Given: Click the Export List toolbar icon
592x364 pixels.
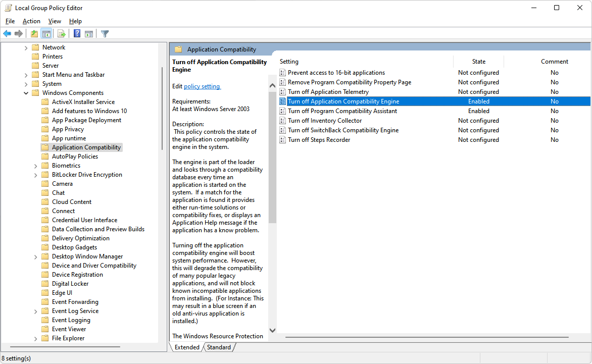Looking at the screenshot, I should pyautogui.click(x=62, y=33).
